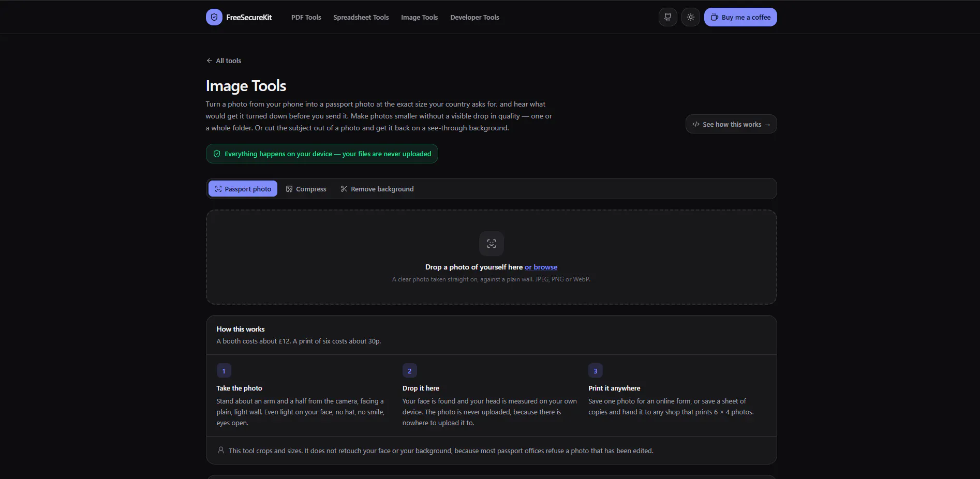
Task: Open the Spreadsheet Tools menu
Action: [x=361, y=17]
